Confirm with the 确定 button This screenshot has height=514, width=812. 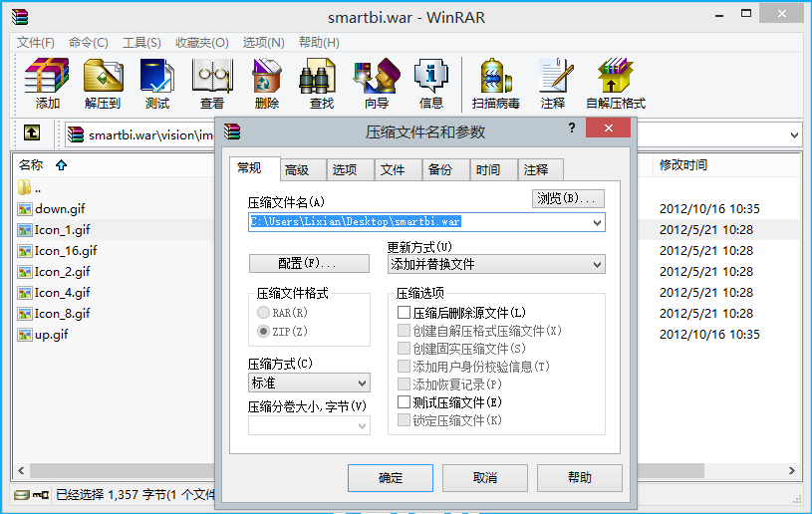click(391, 477)
